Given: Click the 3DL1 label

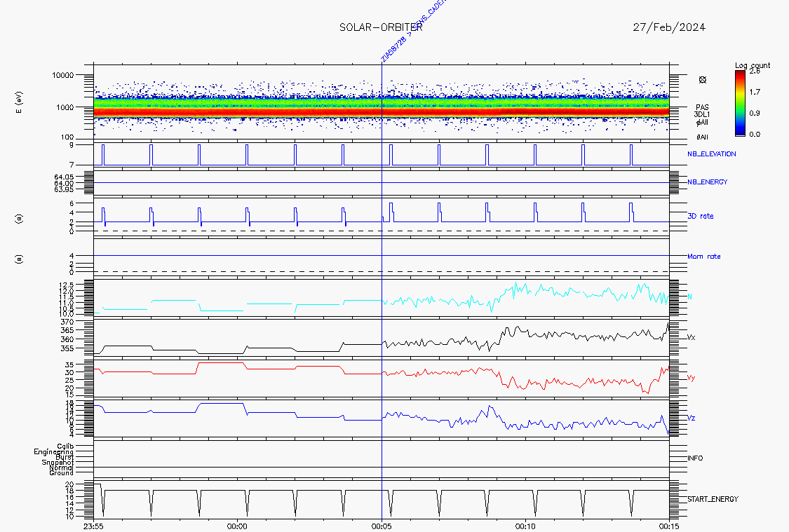Looking at the screenshot, I should [x=702, y=115].
